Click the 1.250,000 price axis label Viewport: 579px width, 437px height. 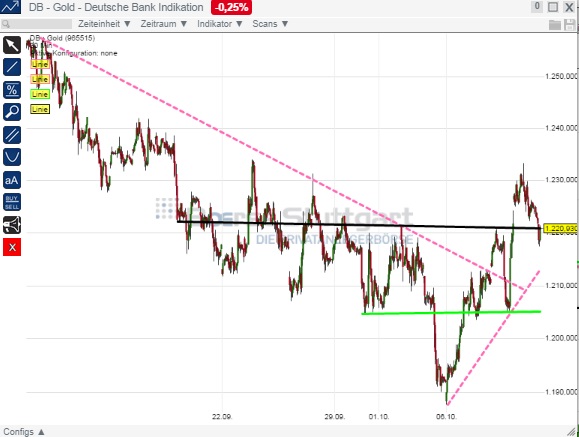click(x=561, y=76)
